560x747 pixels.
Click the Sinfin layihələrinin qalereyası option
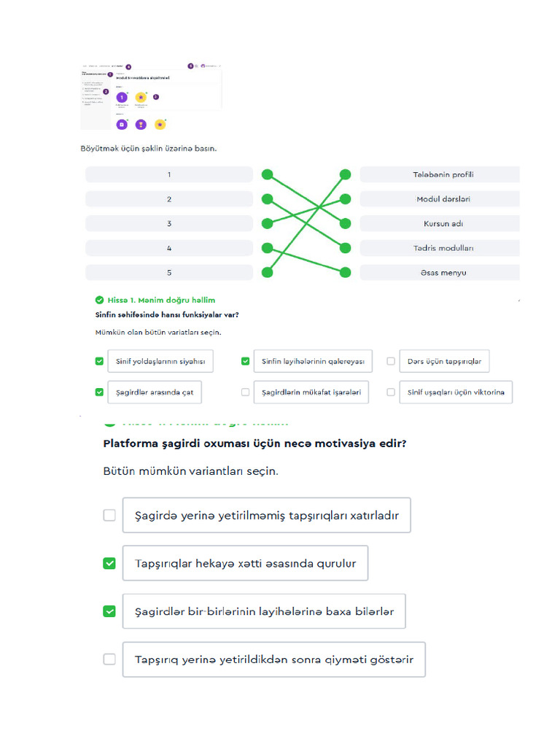pos(313,361)
